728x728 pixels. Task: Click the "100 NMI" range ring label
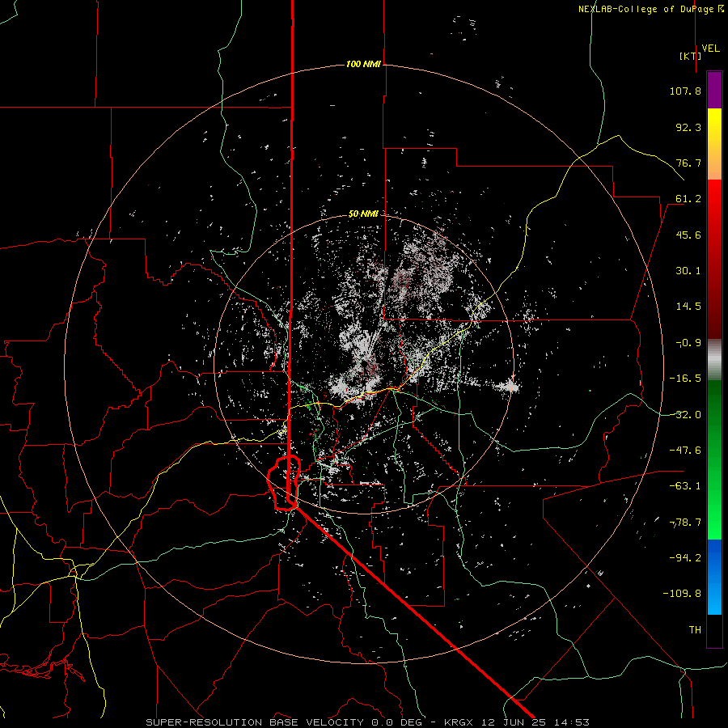click(x=363, y=64)
